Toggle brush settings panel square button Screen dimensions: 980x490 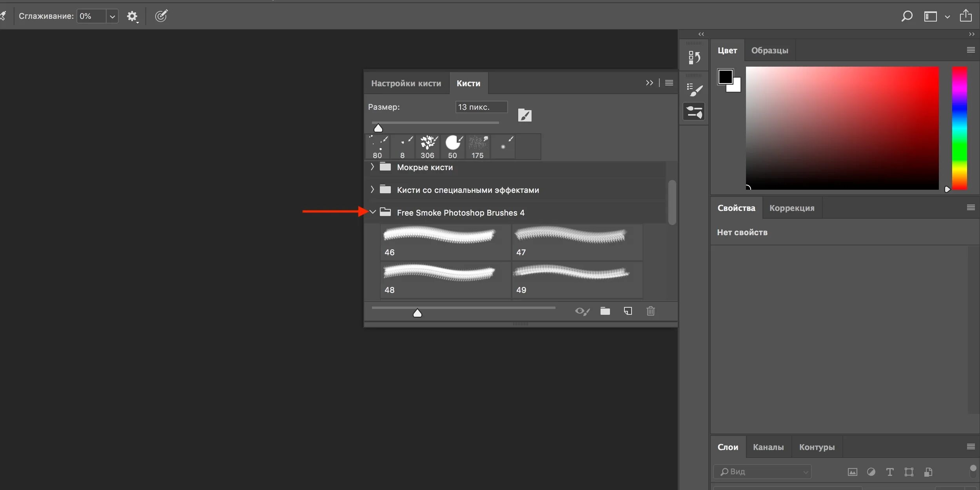[524, 115]
